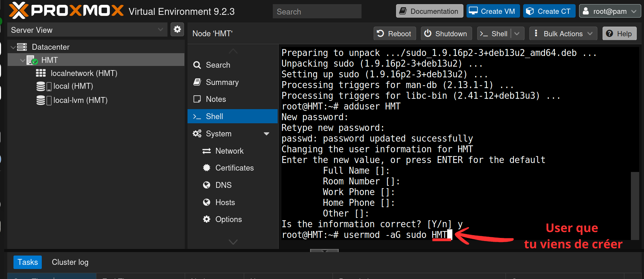The image size is (644, 279).
Task: Open the Server View gear settings
Action: tap(177, 29)
